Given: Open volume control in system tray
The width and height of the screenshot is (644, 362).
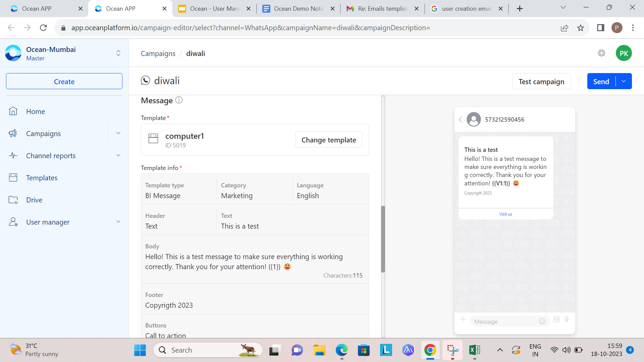Looking at the screenshot, I should (566, 350).
